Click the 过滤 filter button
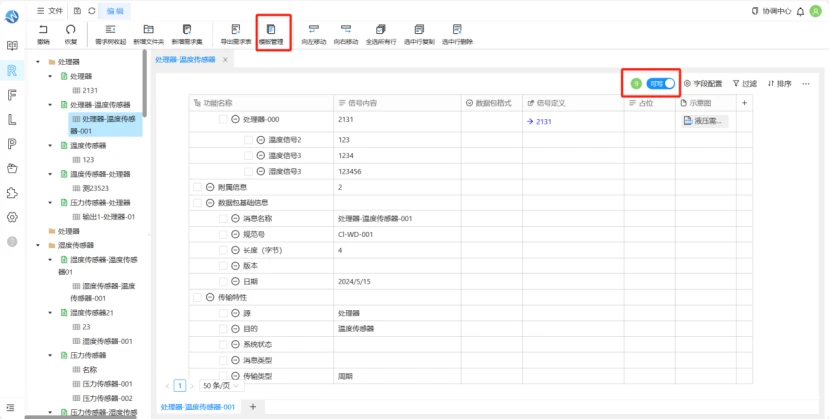This screenshot has height=419, width=830. click(745, 84)
